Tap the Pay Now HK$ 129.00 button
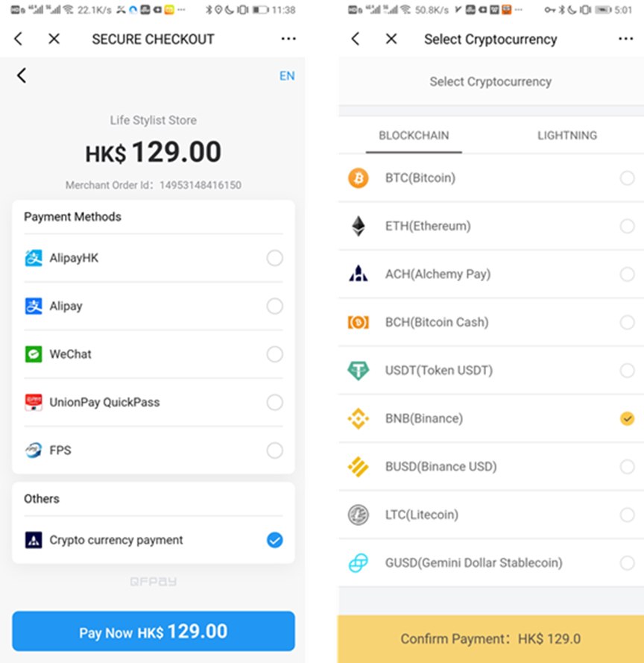 click(154, 631)
